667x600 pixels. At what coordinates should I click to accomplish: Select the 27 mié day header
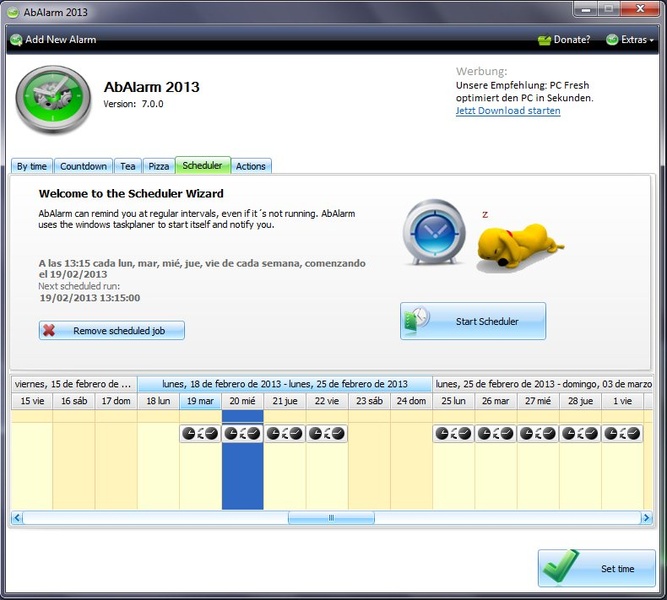tap(538, 401)
